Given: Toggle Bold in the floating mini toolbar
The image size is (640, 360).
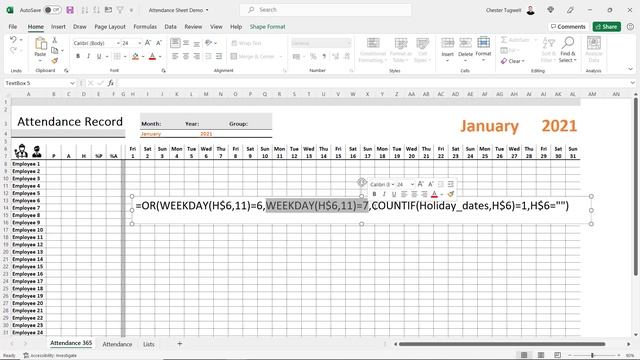Looking at the screenshot, I should pyautogui.click(x=374, y=194).
